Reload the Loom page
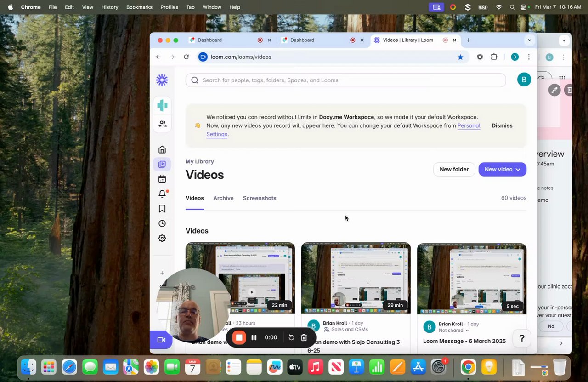 [186, 57]
